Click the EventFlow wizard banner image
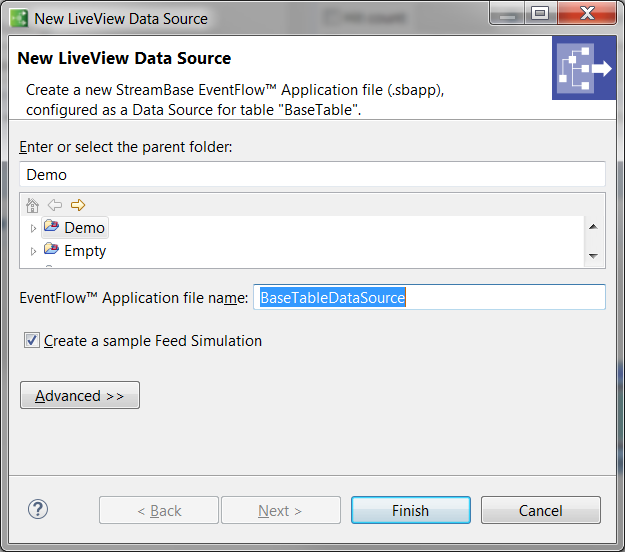625x552 pixels. click(x=584, y=69)
